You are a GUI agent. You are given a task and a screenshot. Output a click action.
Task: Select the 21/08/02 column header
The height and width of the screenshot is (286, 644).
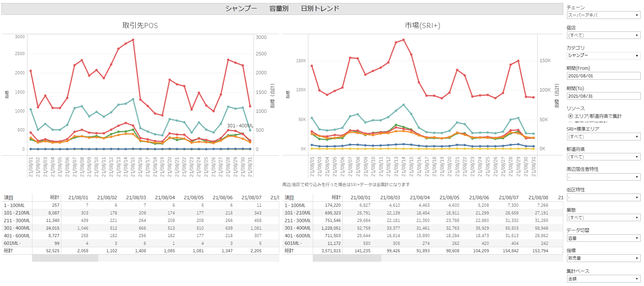pyautogui.click(x=107, y=198)
